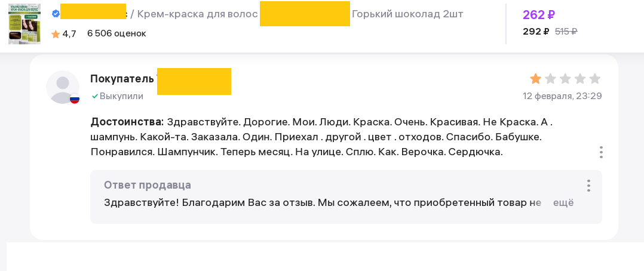Click the Russian flag badge on avatar
This screenshot has height=271, width=644.
[x=75, y=99]
